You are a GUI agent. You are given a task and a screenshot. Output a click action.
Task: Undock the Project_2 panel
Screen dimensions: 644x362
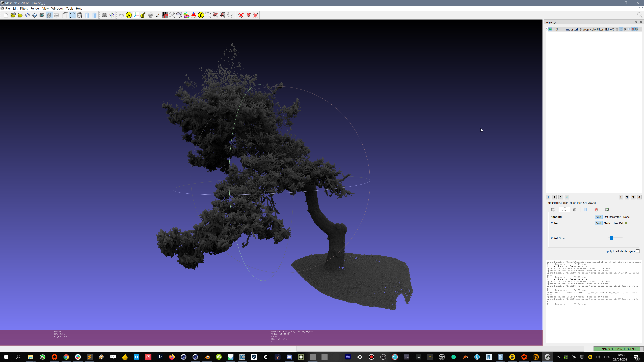pyautogui.click(x=636, y=22)
